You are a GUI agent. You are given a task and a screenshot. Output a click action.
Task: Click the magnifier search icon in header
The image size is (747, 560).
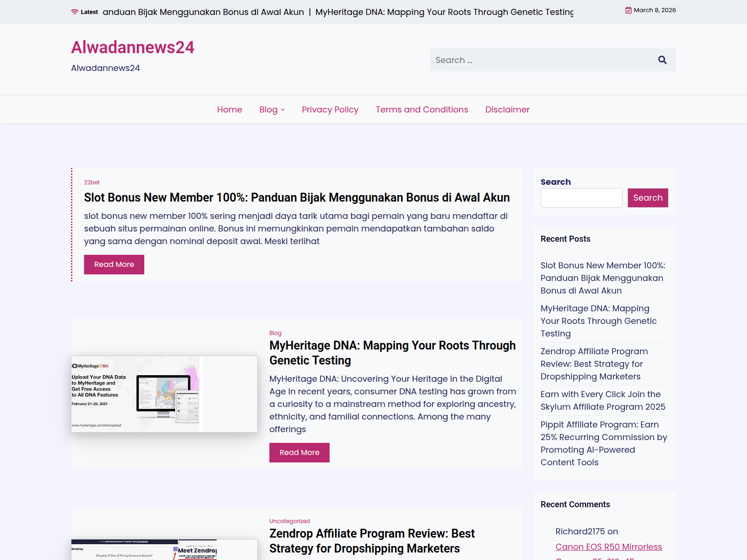(x=662, y=60)
